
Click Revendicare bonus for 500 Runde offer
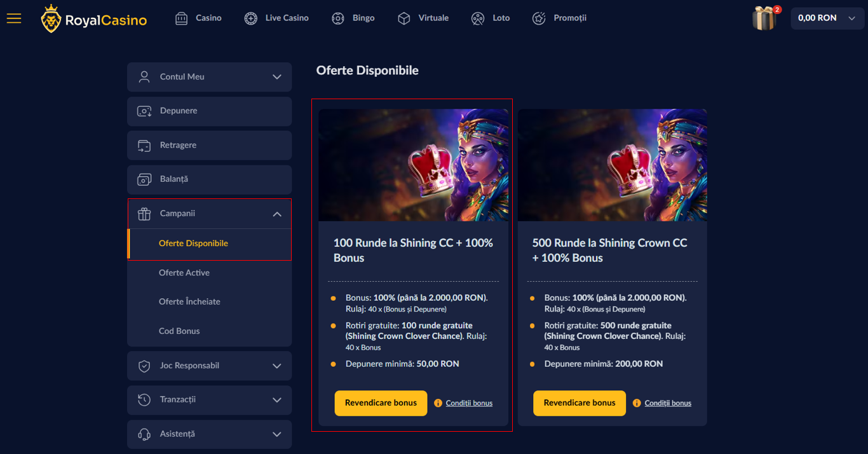point(580,403)
